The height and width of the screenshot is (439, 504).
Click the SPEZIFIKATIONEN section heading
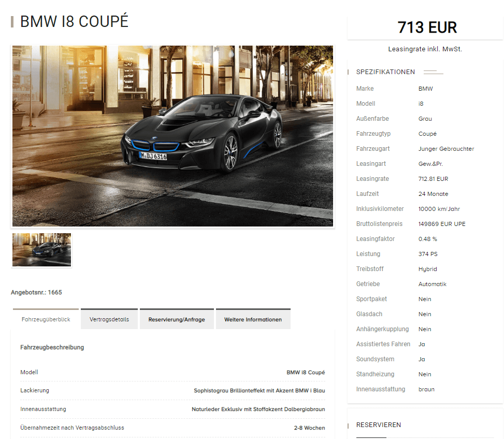pyautogui.click(x=385, y=72)
